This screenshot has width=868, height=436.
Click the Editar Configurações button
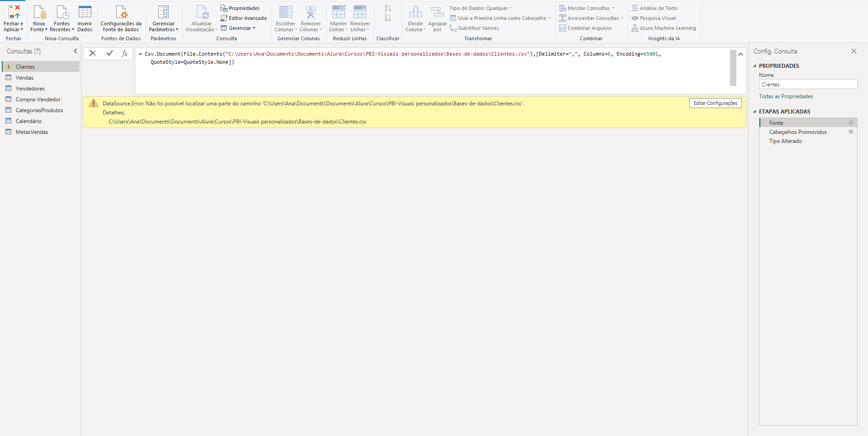point(715,103)
